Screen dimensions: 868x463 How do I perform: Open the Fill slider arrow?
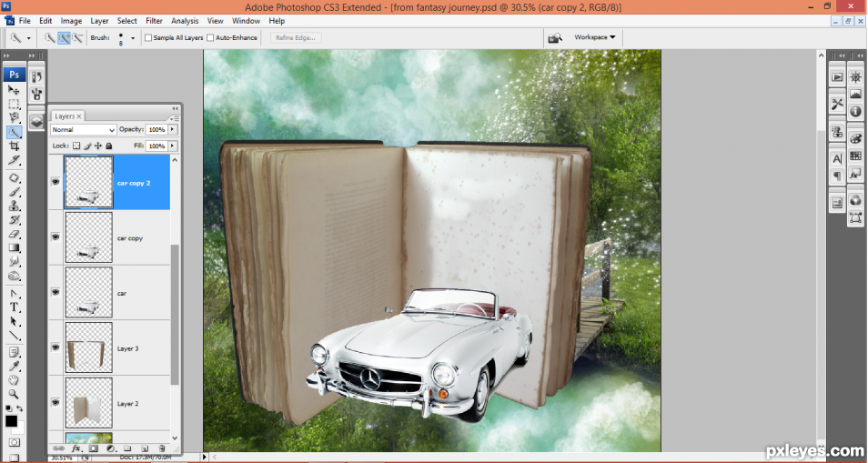click(x=173, y=146)
